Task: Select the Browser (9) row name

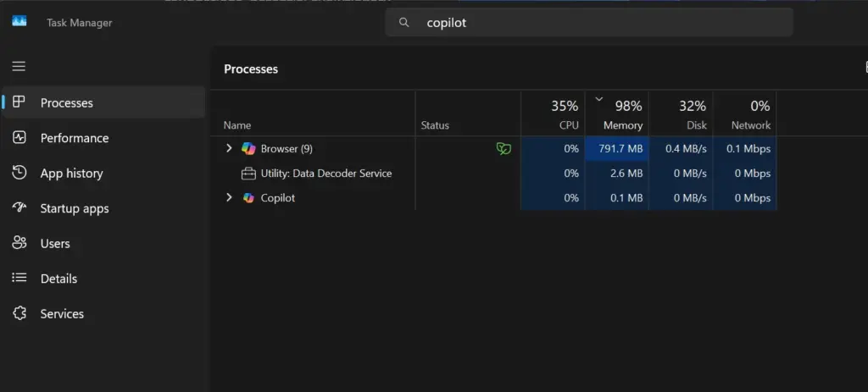Action: [287, 149]
